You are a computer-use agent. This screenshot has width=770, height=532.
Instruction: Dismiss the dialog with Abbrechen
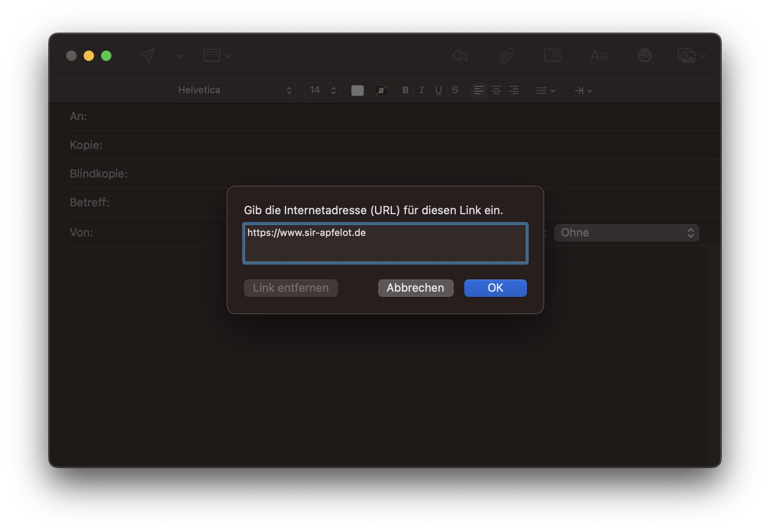(415, 288)
